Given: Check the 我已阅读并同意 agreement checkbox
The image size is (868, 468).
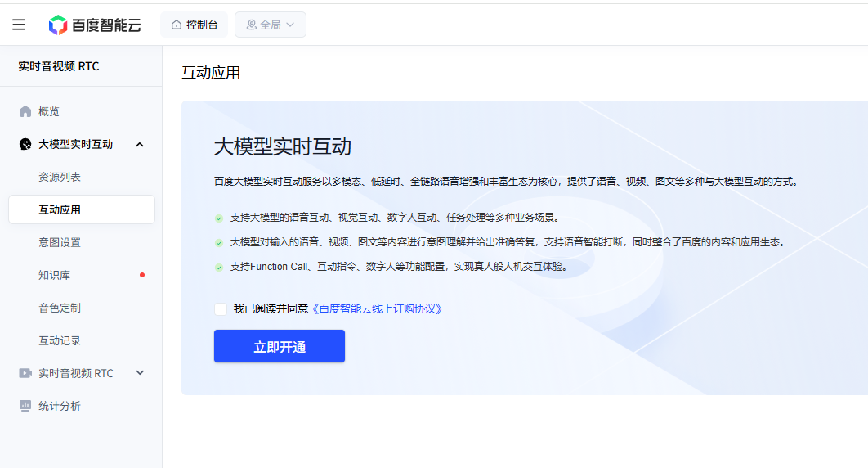Looking at the screenshot, I should 221,309.
